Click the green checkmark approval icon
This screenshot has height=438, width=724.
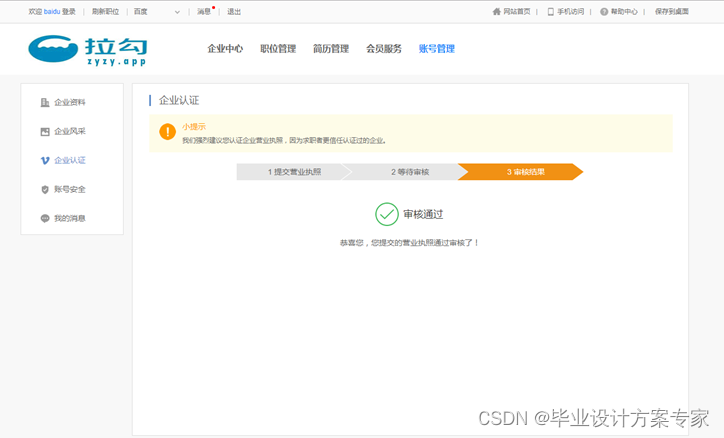(x=386, y=214)
